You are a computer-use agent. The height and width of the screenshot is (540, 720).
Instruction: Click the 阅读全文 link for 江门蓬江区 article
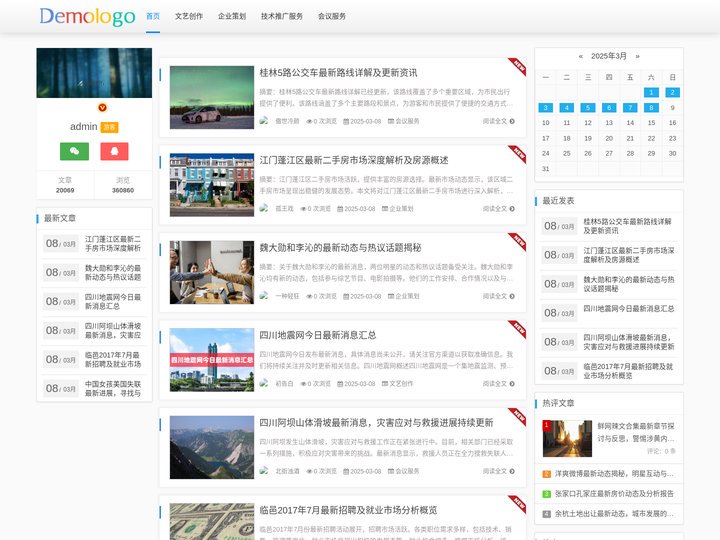(498, 208)
